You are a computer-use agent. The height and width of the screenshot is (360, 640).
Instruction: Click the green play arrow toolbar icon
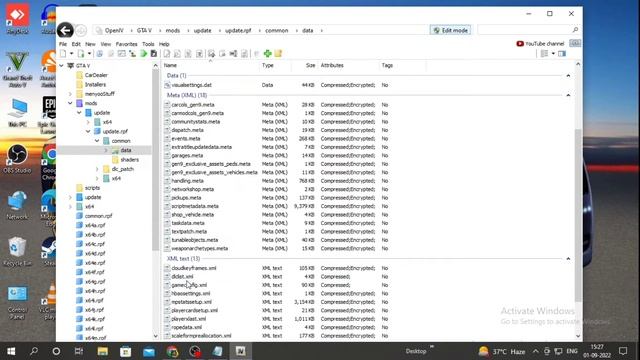coord(143,53)
